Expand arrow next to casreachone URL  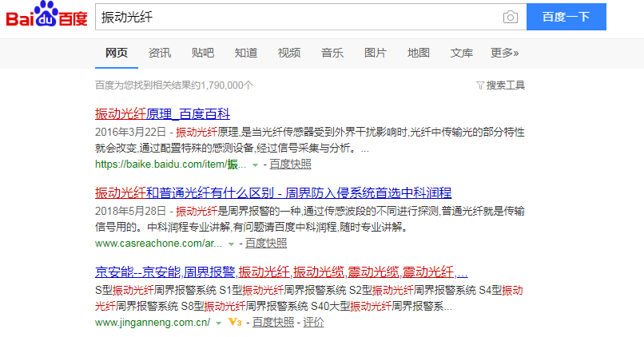pos(231,244)
